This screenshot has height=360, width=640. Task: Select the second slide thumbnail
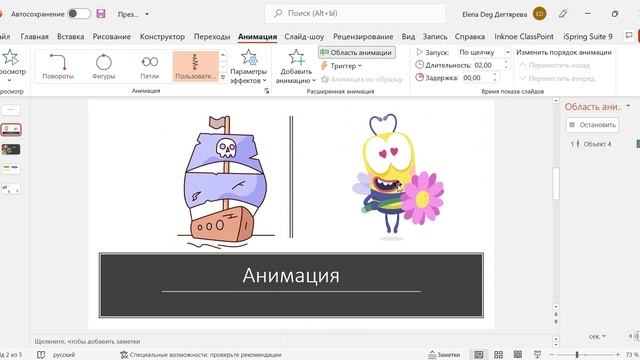(x=11, y=130)
